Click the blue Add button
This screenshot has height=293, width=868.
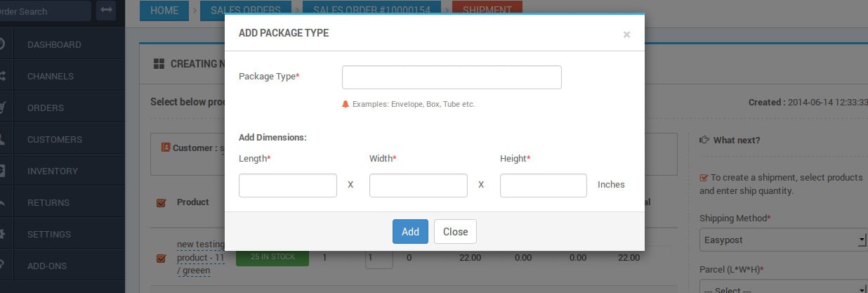[410, 232]
